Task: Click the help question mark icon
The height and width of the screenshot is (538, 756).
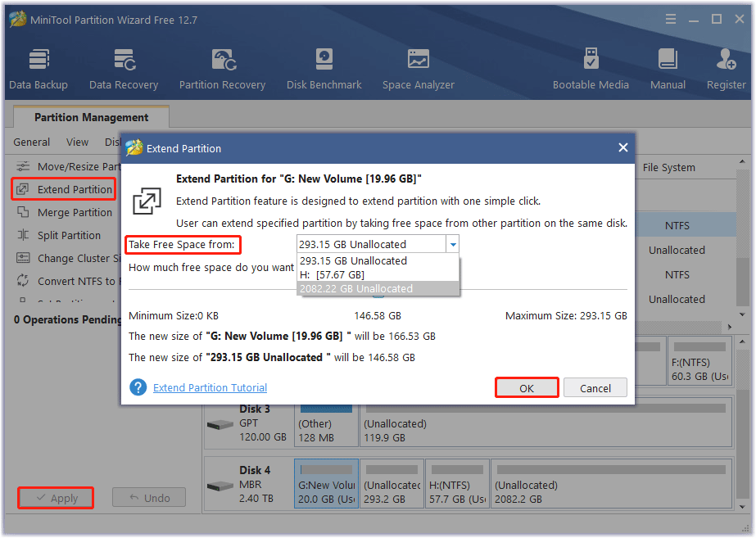Action: pyautogui.click(x=138, y=387)
